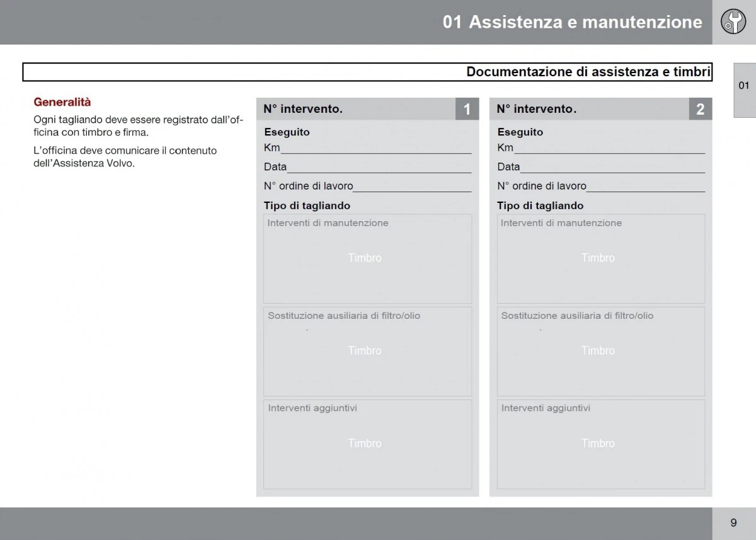Click Interventi di manutenzione stamp box, card 1
Viewport: 756px width, 540px height.
tap(367, 259)
